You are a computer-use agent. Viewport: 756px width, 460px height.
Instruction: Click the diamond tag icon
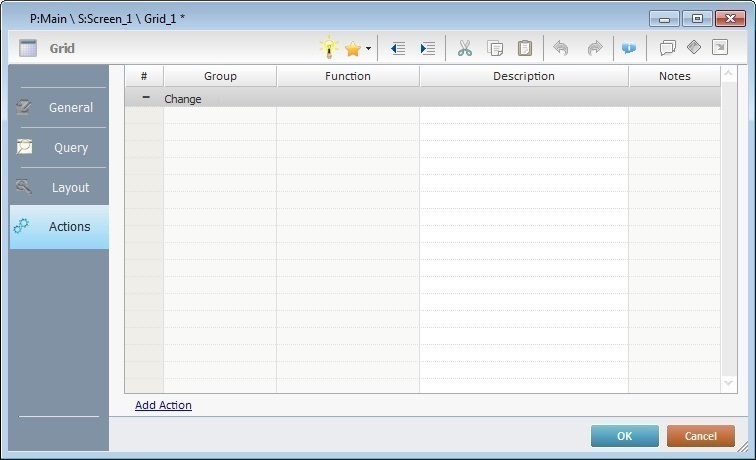[693, 48]
